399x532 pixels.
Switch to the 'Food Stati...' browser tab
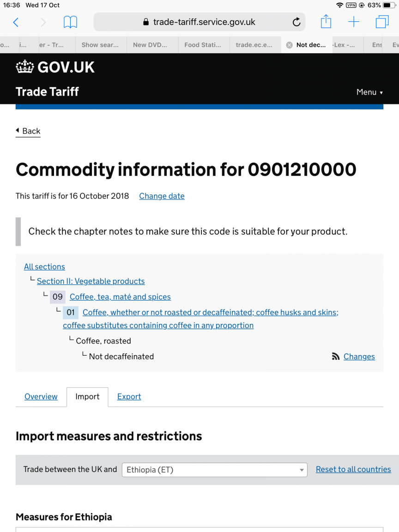(x=203, y=45)
